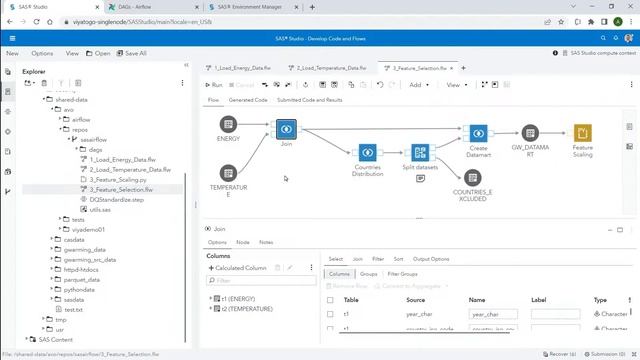Select the Split datasets node
This screenshot has width=640, height=360.
(420, 153)
